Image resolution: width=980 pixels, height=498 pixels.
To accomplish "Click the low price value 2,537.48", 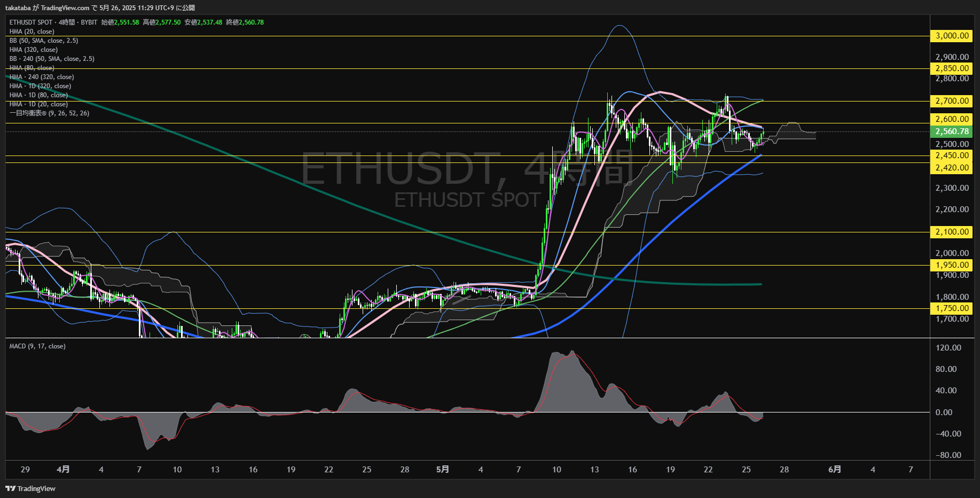I will (210, 22).
